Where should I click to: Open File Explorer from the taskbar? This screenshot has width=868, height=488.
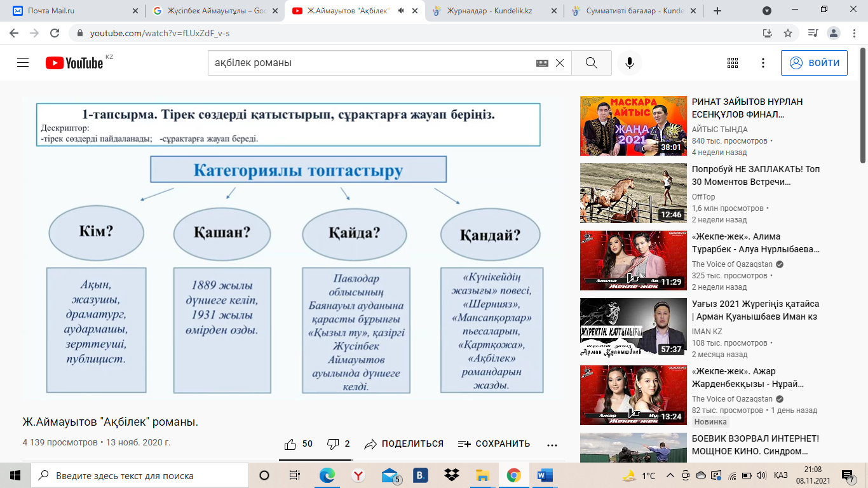tap(483, 475)
